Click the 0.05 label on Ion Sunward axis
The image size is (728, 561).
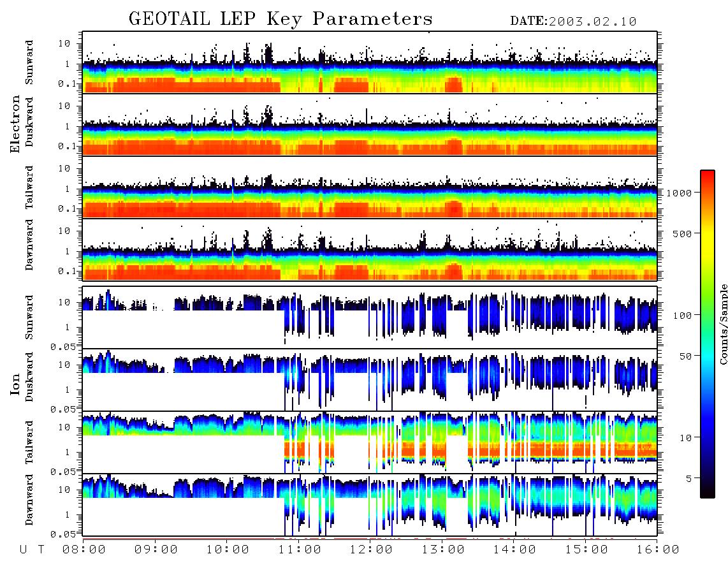[63, 346]
